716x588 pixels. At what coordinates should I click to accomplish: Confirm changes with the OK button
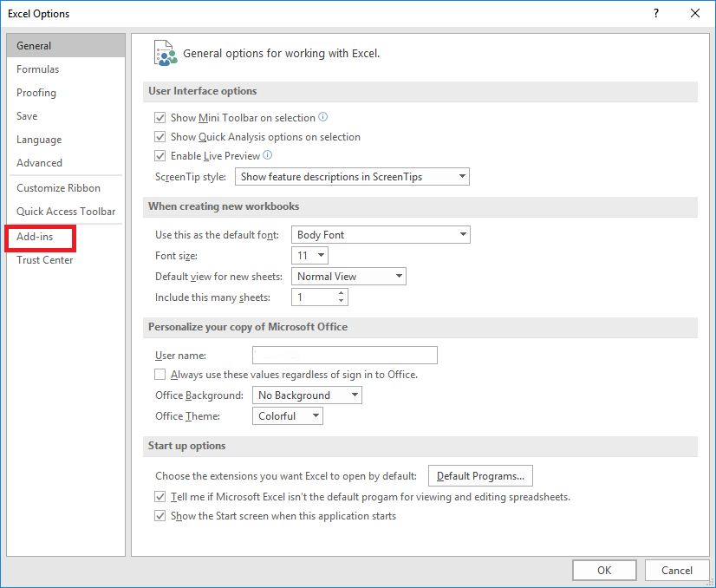click(604, 570)
